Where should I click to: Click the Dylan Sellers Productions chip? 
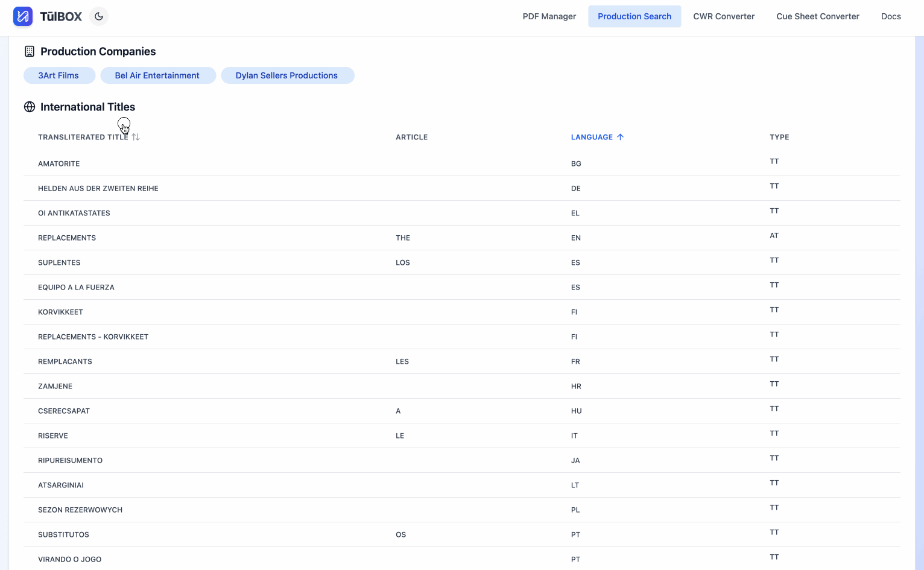pyautogui.click(x=288, y=75)
